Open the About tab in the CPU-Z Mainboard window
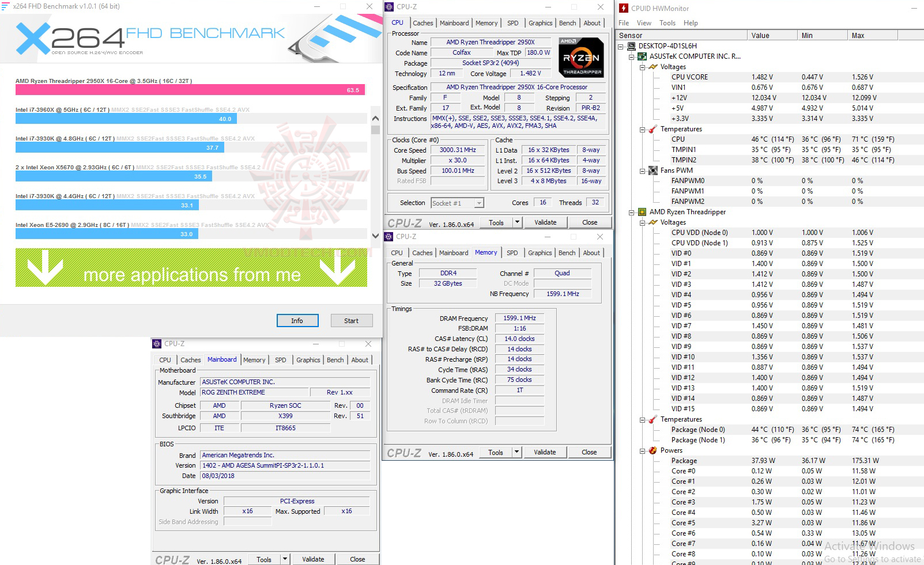924x565 pixels. 360,360
